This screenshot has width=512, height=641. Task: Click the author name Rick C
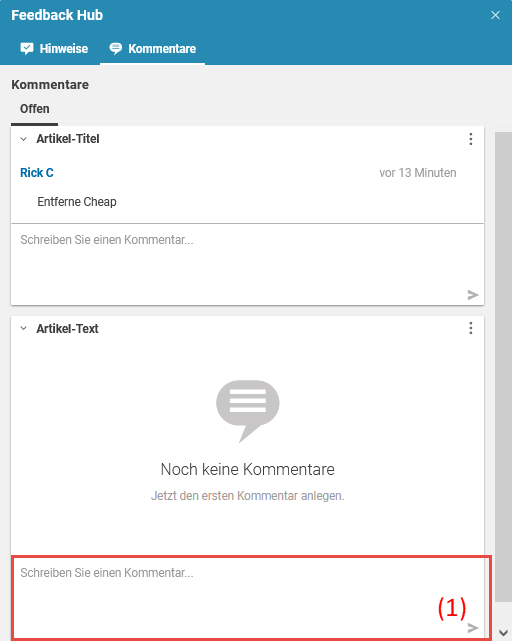pos(37,173)
